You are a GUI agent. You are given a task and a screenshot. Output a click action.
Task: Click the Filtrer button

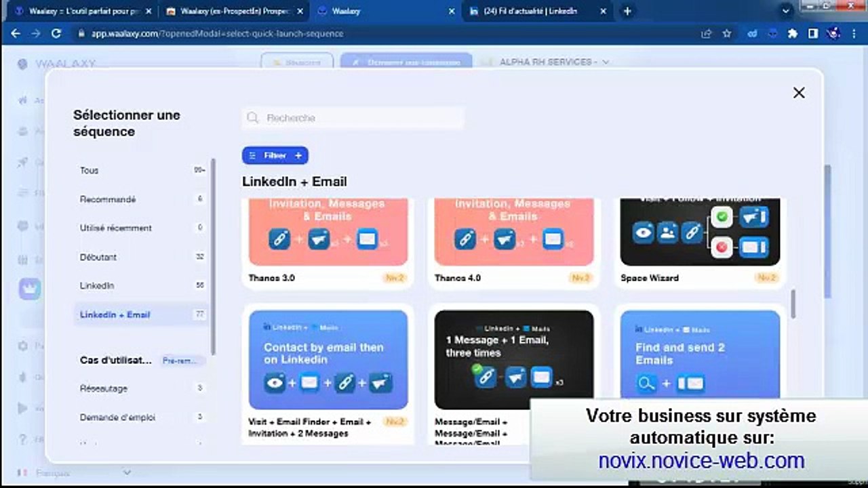(x=275, y=155)
